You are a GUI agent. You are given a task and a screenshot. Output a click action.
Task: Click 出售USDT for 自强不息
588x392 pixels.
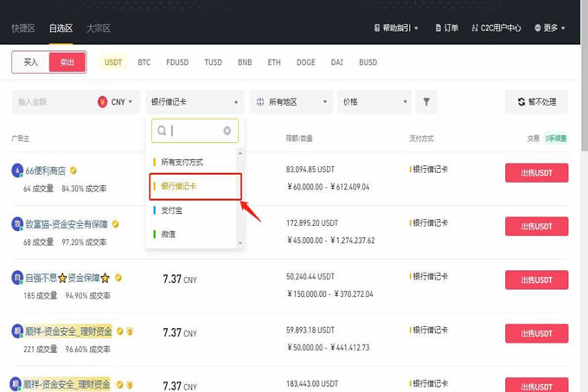point(537,280)
